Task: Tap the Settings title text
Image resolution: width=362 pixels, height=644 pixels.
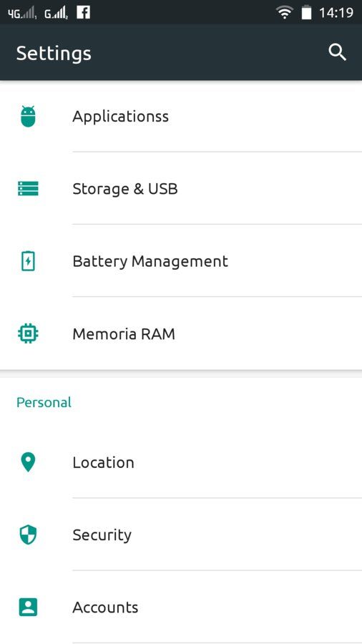Action: pyautogui.click(x=54, y=54)
